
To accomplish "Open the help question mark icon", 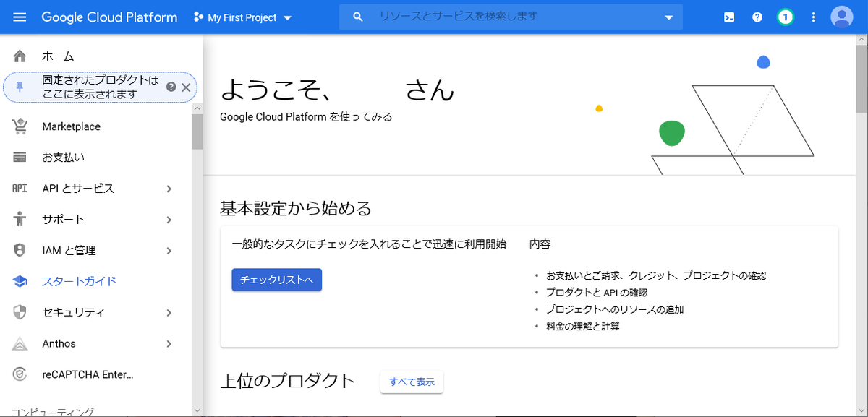I will [757, 17].
